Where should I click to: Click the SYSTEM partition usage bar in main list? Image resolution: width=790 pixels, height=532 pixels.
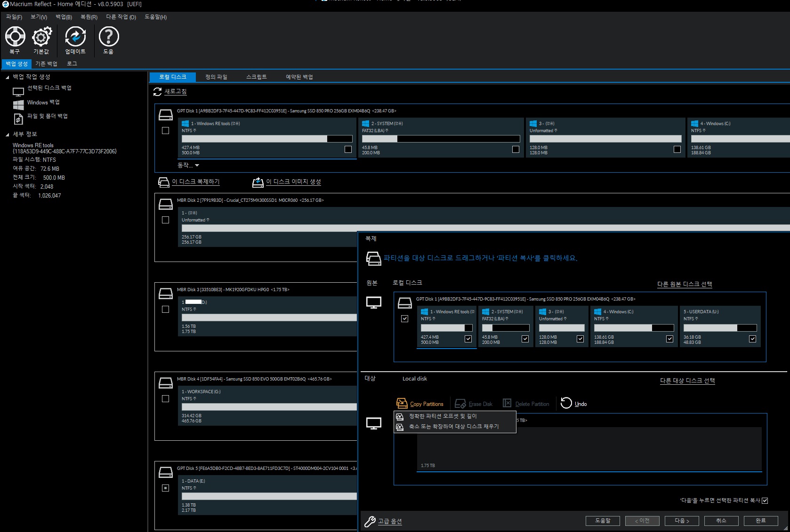(441, 139)
